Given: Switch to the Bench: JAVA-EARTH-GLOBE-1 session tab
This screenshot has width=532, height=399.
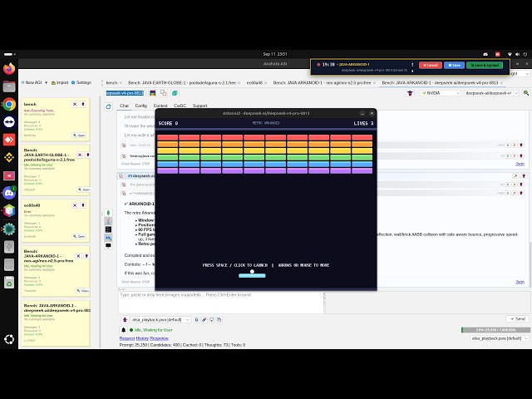Looking at the screenshot, I should pos(182,83).
